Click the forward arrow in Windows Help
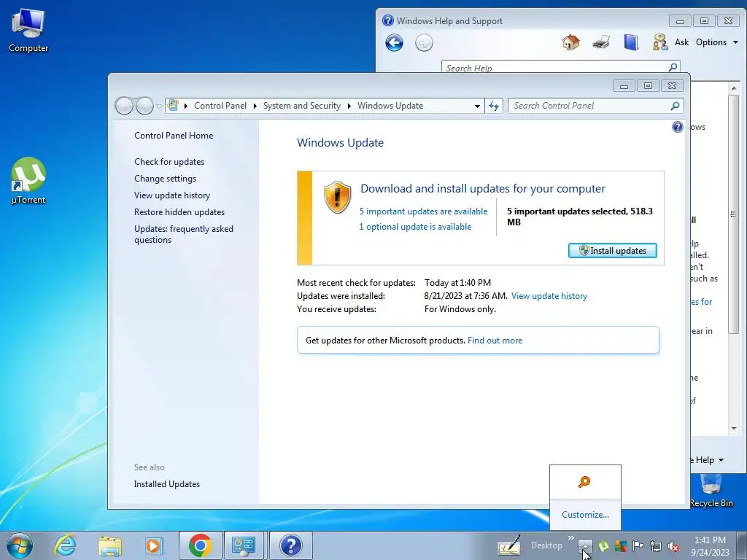 (x=424, y=43)
